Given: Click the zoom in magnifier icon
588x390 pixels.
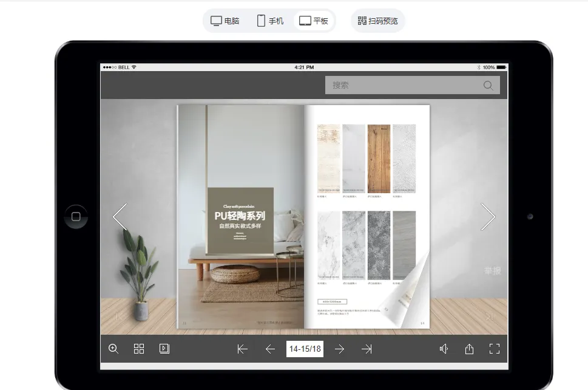Looking at the screenshot, I should coord(113,349).
